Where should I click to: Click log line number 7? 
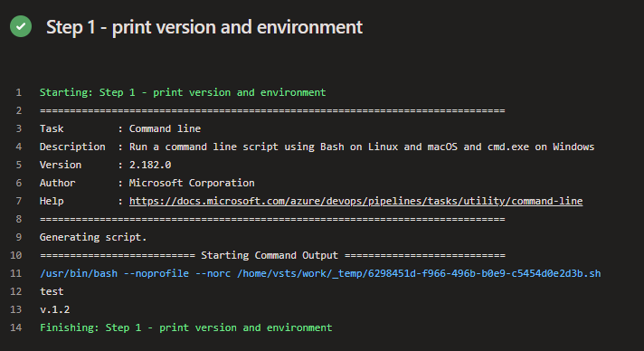tap(18, 201)
